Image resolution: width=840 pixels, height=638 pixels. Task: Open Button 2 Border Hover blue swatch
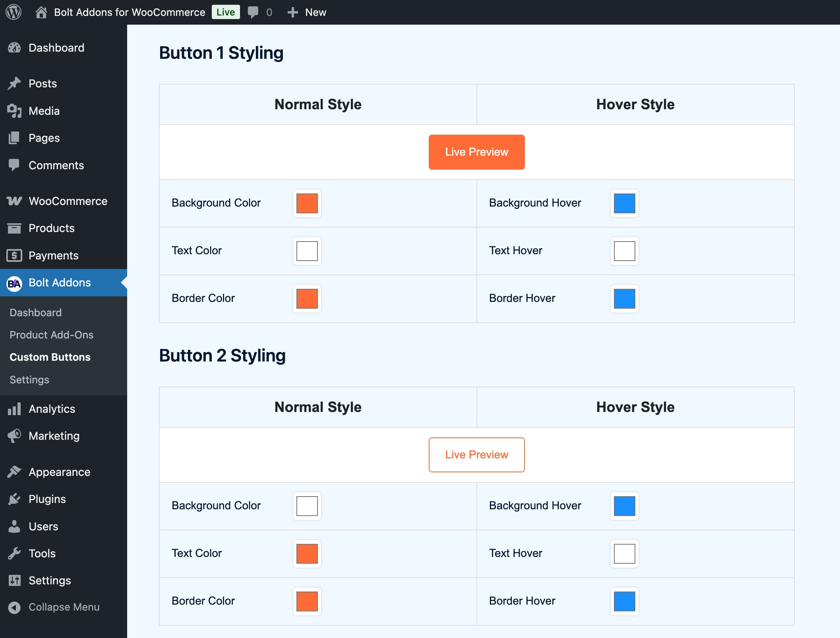624,601
